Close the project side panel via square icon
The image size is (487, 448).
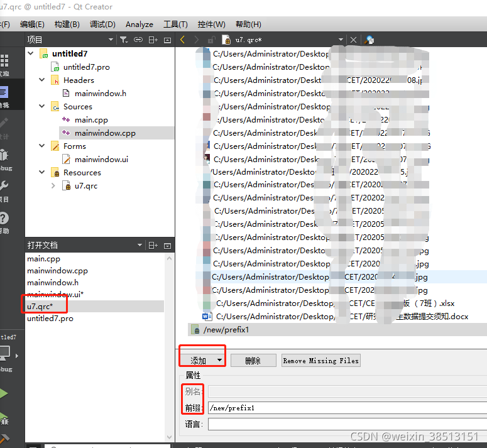167,40
